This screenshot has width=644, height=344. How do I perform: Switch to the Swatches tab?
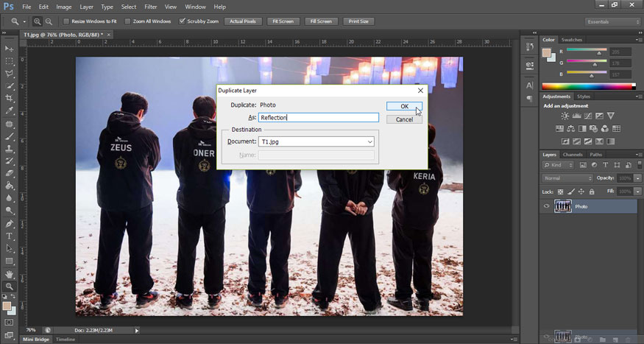(x=572, y=40)
